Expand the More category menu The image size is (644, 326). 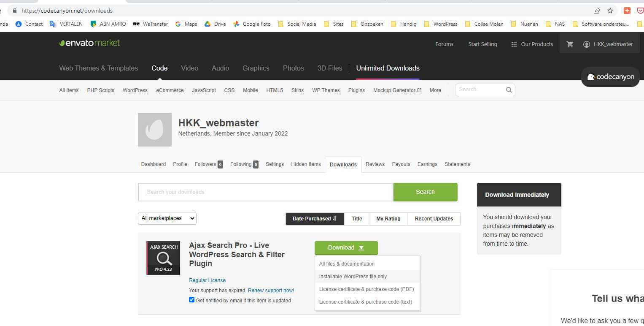(435, 90)
